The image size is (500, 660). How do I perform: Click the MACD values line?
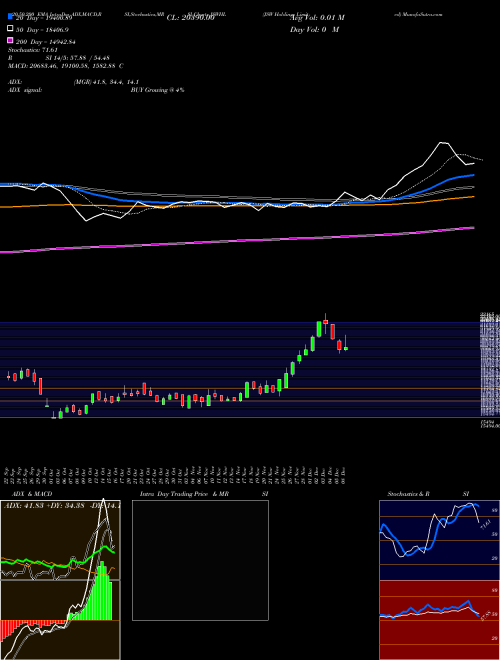pyautogui.click(x=66, y=66)
